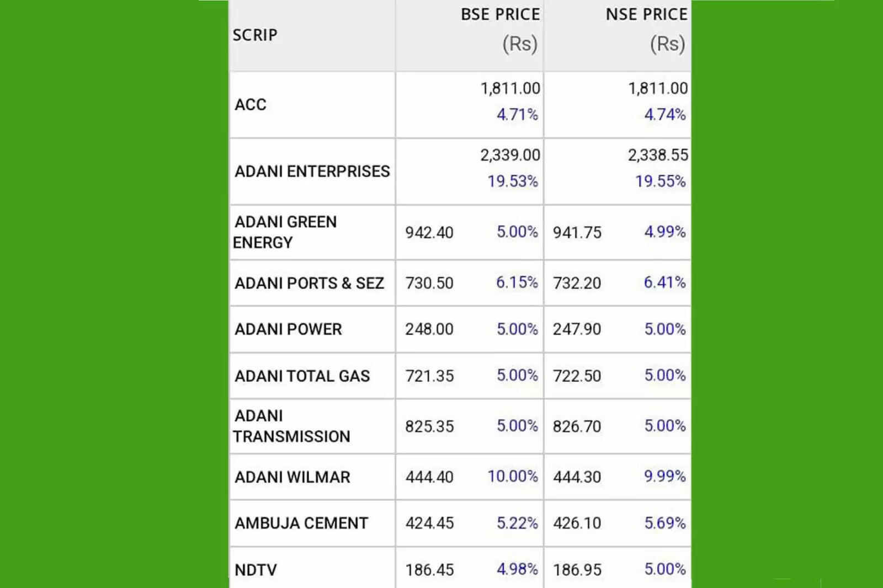This screenshot has height=588, width=883.
Task: Click Adani Enterprises NSE price 2,338.55
Action: click(x=658, y=156)
